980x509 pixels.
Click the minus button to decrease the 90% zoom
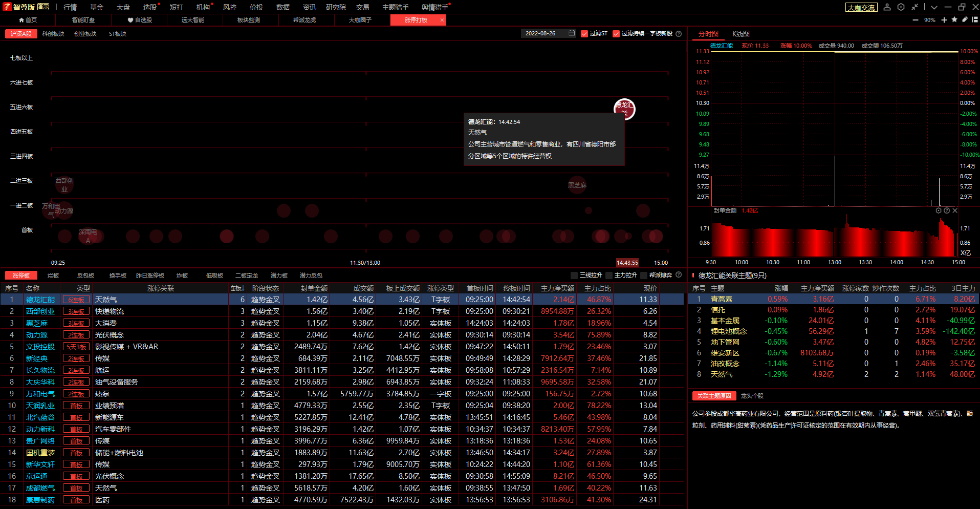point(916,20)
